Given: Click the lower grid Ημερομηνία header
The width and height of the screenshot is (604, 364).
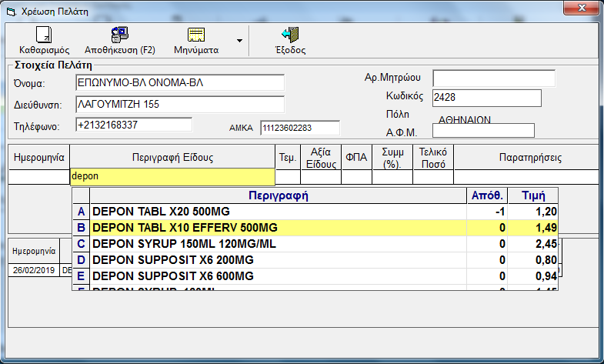Looking at the screenshot, I should coord(34,251).
